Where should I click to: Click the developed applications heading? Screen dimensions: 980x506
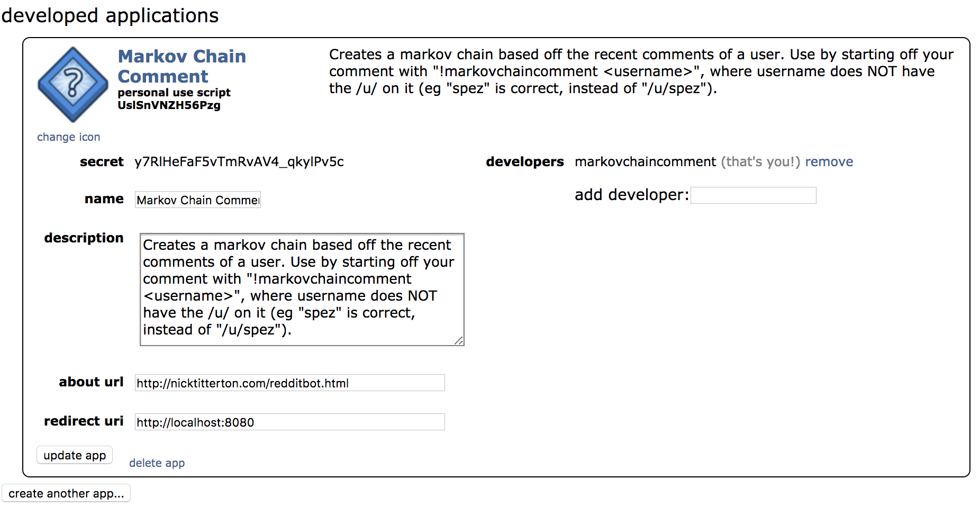click(110, 16)
